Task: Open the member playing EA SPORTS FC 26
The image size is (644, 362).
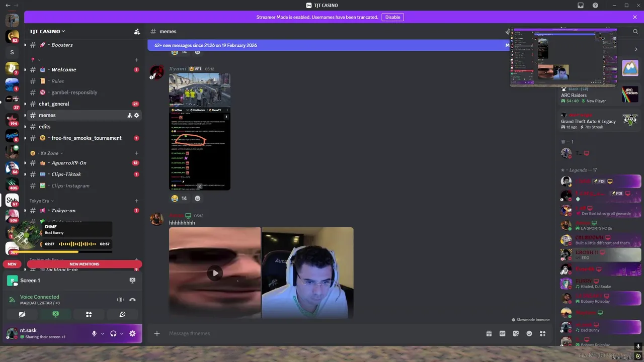Action: [600, 225]
